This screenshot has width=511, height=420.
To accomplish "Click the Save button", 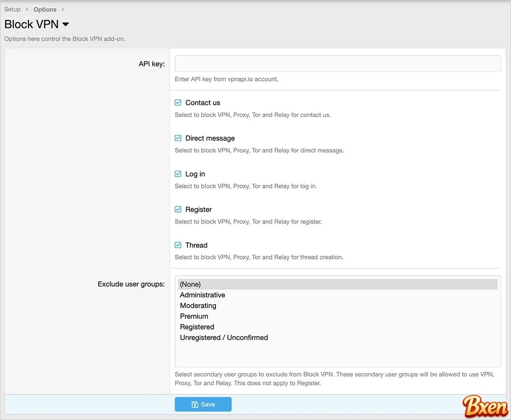I will pos(203,404).
